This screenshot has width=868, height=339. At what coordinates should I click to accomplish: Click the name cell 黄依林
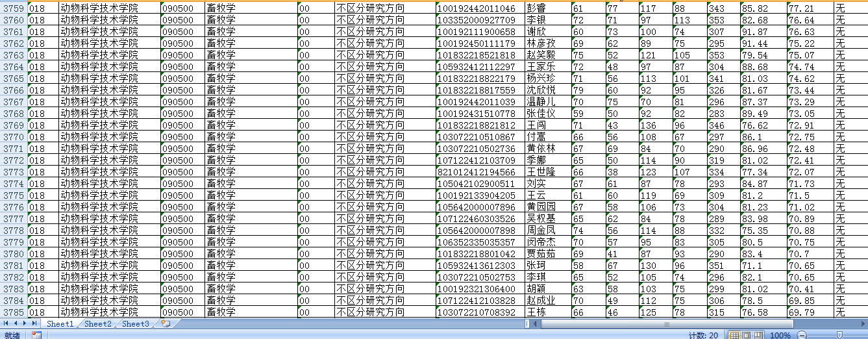coord(547,149)
